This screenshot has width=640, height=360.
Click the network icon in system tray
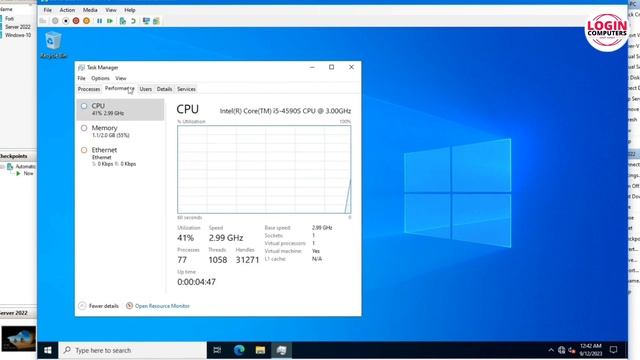pos(562,350)
